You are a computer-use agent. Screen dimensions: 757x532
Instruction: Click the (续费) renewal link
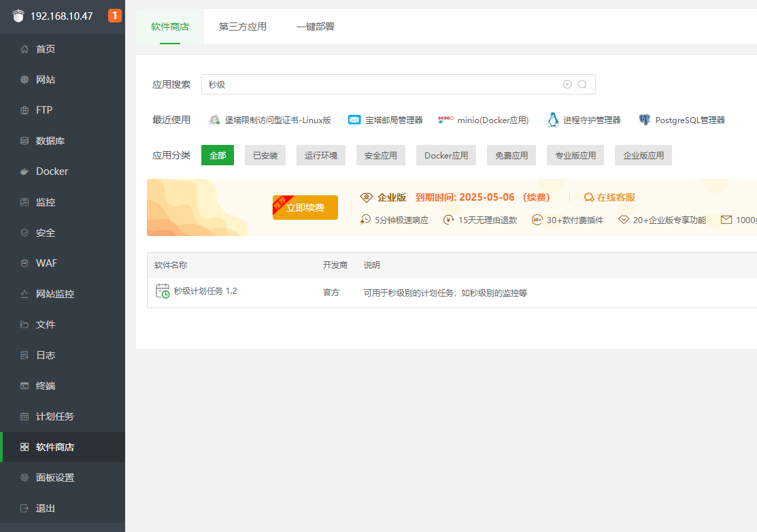coord(537,197)
